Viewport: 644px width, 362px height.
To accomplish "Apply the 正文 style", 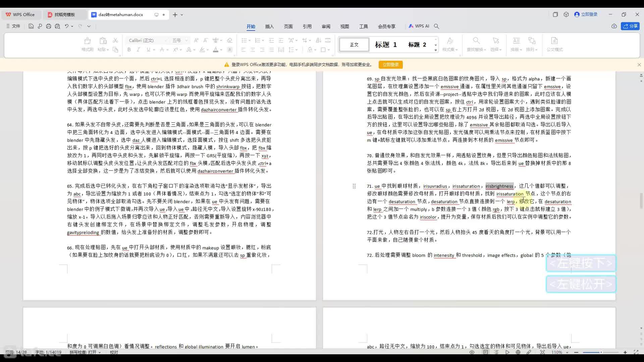I will pos(354,45).
